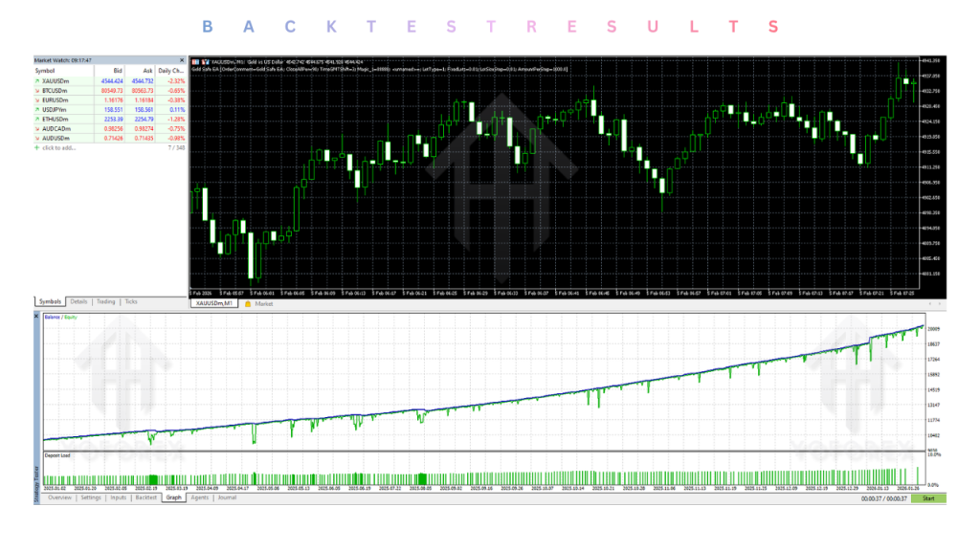
Task: Select the AUDUSDm symbol row
Action: (110, 138)
